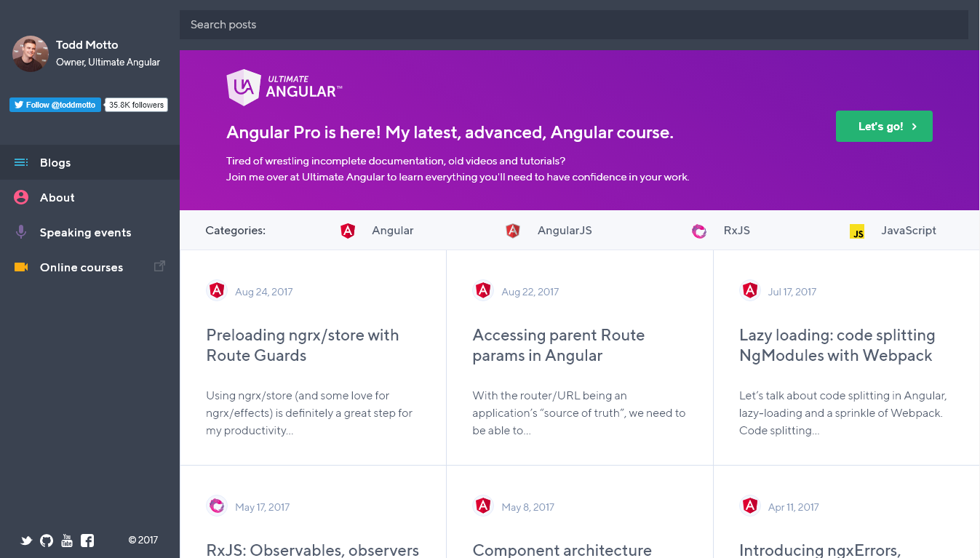The height and width of the screenshot is (558, 980).
Task: Open the post about Preloading ngrx/store with Route Guards
Action: [x=303, y=345]
